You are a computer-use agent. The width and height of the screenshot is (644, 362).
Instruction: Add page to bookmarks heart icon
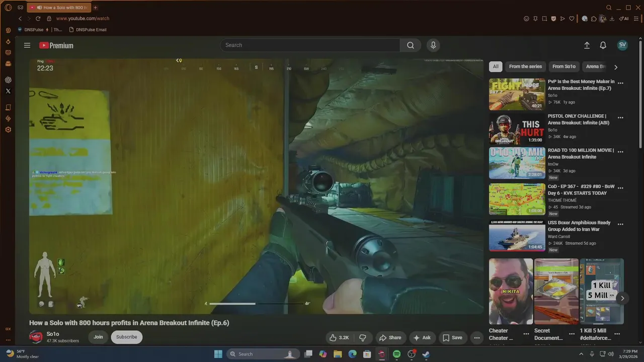pos(572,19)
